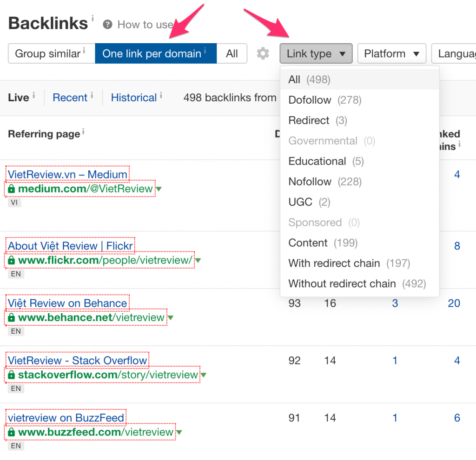This screenshot has height=460, width=476.
Task: Click the settings gear icon
Action: pyautogui.click(x=263, y=54)
